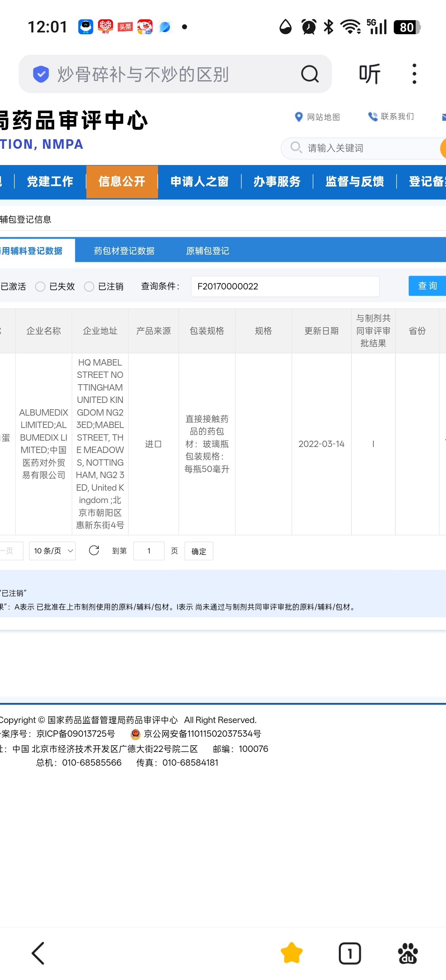446x980 pixels.
Task: Click the query field containing F20170000022
Action: (x=285, y=286)
